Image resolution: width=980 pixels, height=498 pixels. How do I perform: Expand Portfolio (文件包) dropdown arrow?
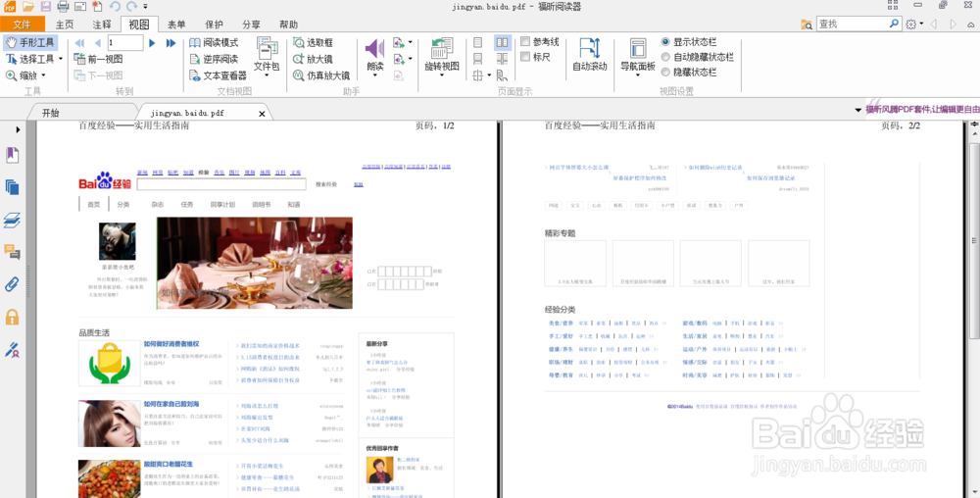pyautogui.click(x=267, y=75)
